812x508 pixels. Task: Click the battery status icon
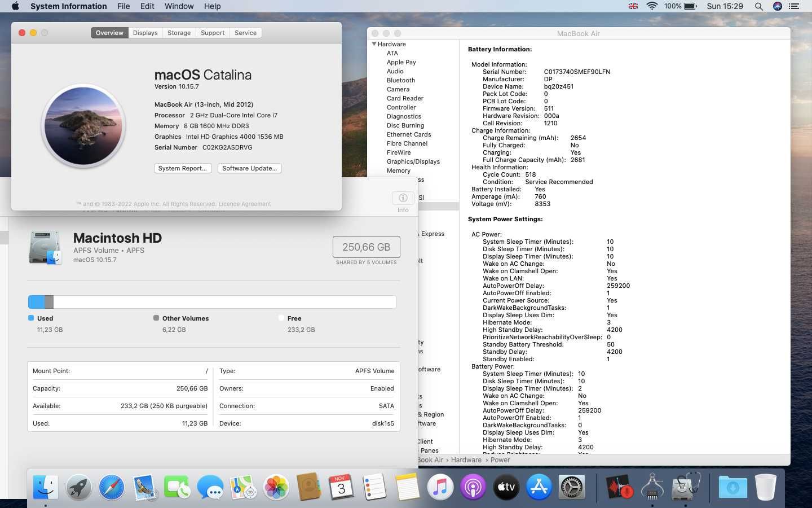click(x=691, y=6)
